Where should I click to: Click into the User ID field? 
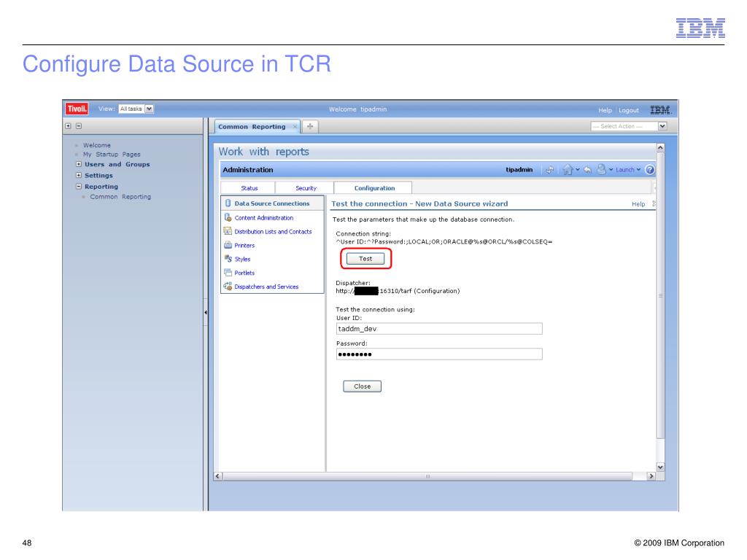point(439,329)
